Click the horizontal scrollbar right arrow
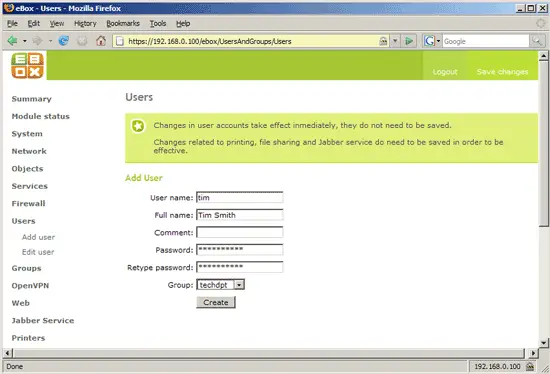Screen dimensions: 550x374 [533, 353]
